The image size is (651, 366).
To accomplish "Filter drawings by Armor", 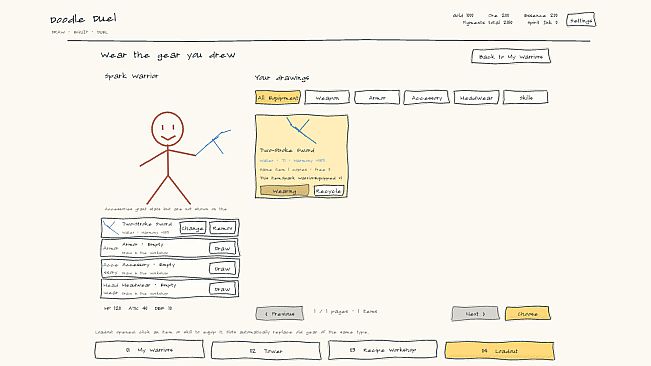I will (x=377, y=98).
